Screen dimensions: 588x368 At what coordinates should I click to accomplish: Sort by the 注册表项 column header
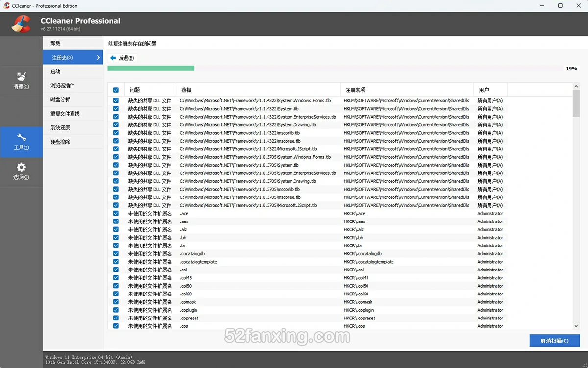(407, 90)
